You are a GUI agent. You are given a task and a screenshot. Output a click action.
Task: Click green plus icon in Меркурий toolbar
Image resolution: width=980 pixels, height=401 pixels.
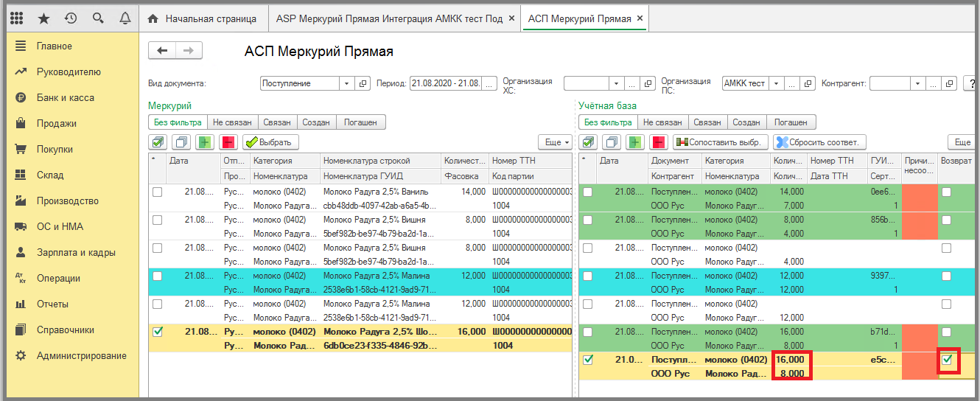coord(205,142)
